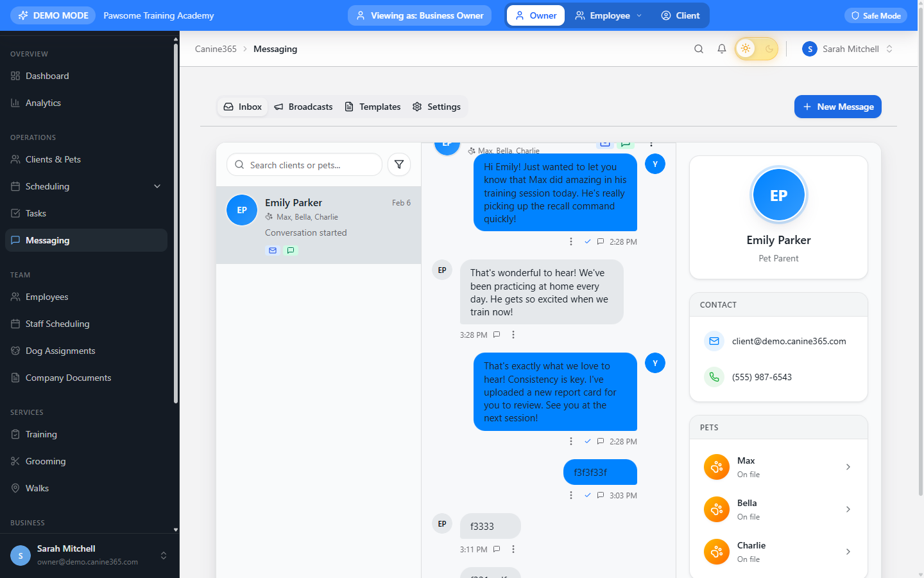Click Max's orange paw icon
The height and width of the screenshot is (578, 924).
(717, 467)
